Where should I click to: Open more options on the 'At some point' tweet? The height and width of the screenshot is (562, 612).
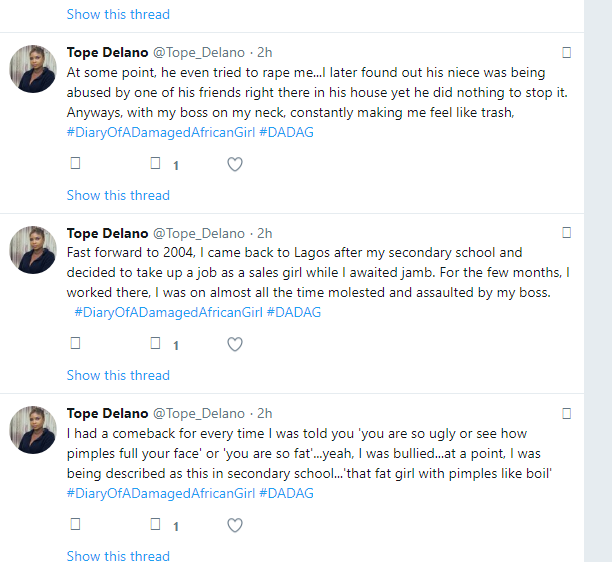[567, 52]
